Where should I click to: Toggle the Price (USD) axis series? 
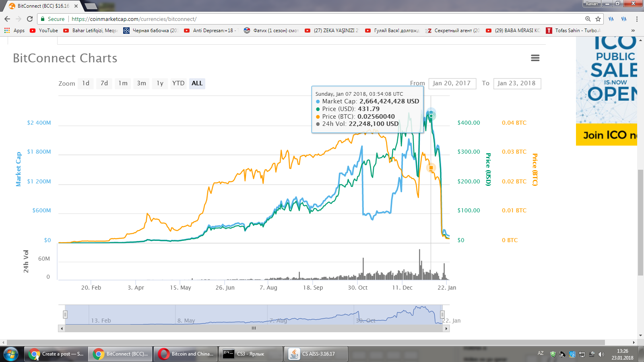coord(488,169)
